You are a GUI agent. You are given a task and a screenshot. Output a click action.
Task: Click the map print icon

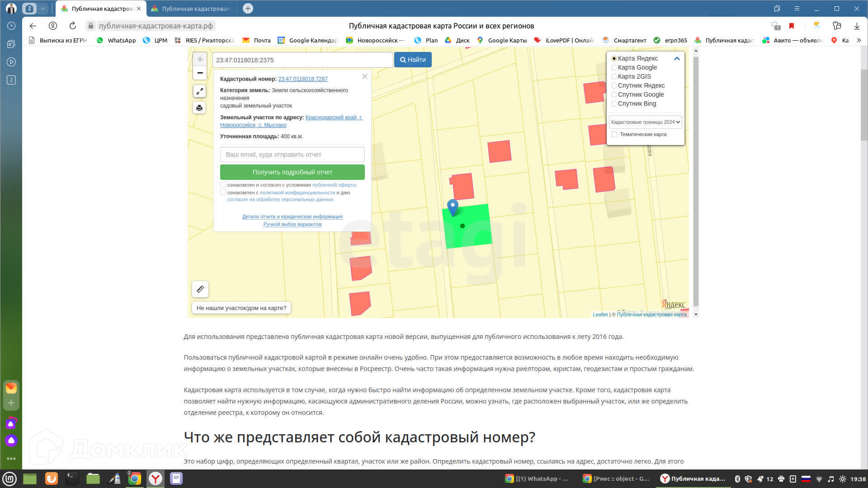pyautogui.click(x=199, y=108)
